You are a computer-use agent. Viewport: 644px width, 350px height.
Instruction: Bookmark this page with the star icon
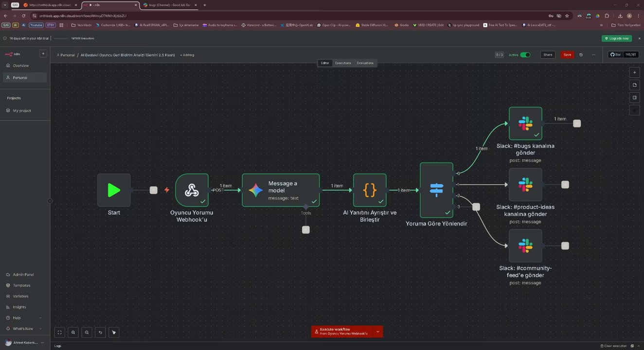[567, 16]
